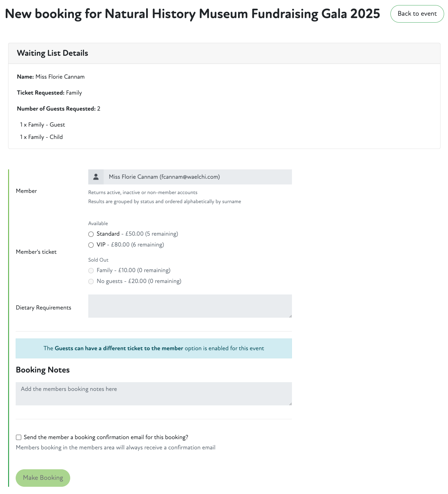Click the Member field with Florie Cannam
Screen dimensions: 448x494
197,177
